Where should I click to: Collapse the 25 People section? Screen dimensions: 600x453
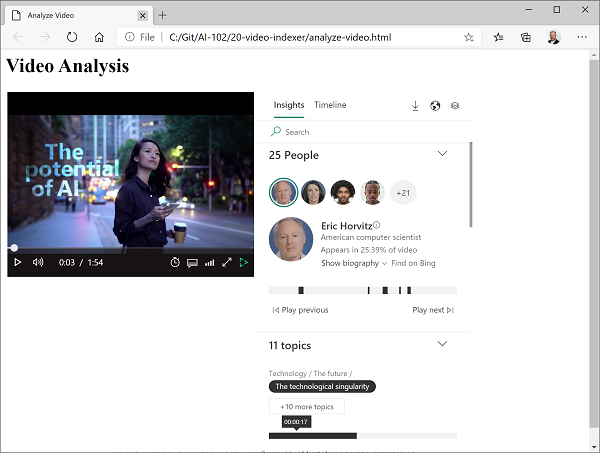[442, 153]
